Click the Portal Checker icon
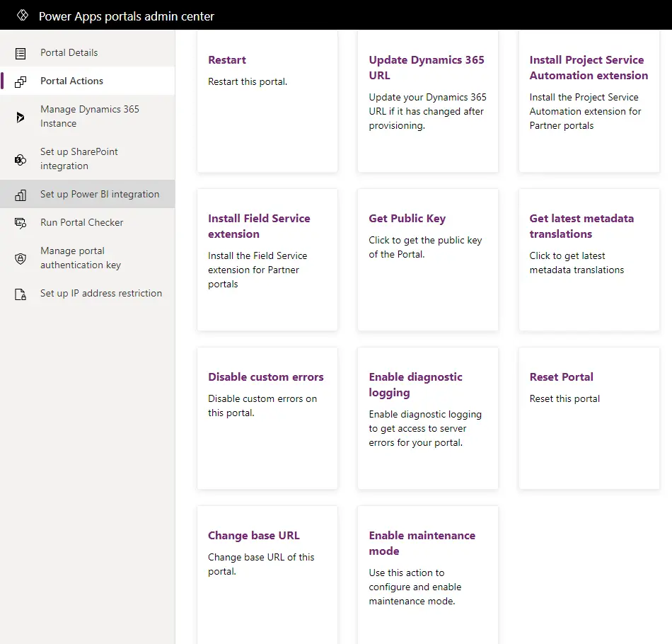672x644 pixels. coord(20,223)
